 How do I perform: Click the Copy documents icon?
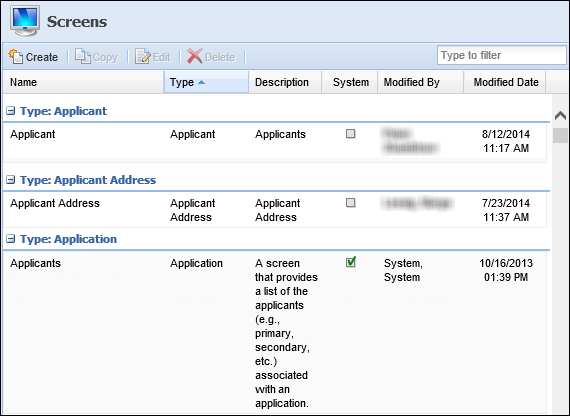click(x=83, y=56)
